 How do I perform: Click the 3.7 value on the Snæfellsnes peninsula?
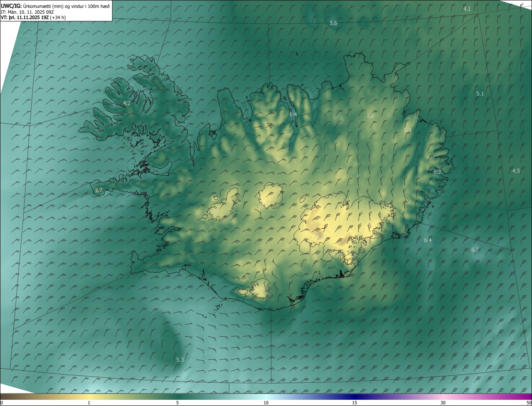[x=99, y=191]
